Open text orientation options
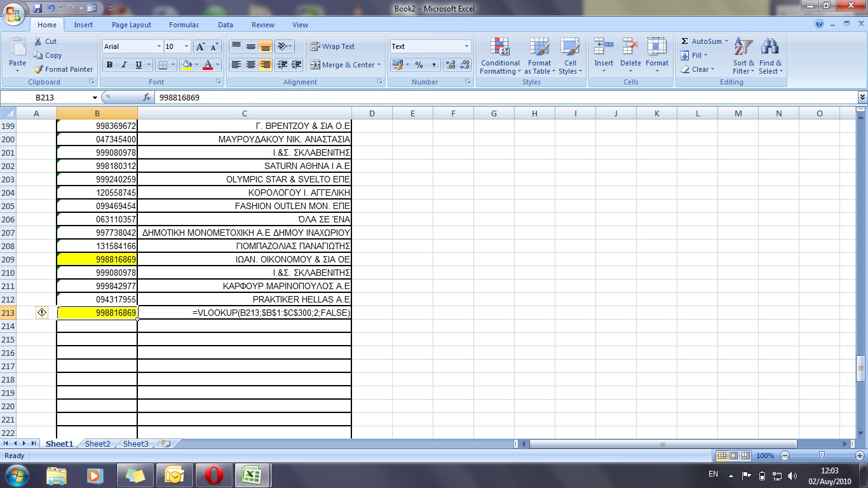Viewport: 868px width, 488px height. point(284,46)
